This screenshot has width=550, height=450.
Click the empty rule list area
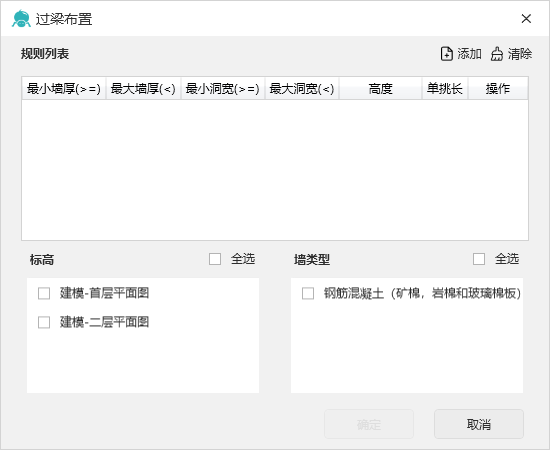(275, 170)
